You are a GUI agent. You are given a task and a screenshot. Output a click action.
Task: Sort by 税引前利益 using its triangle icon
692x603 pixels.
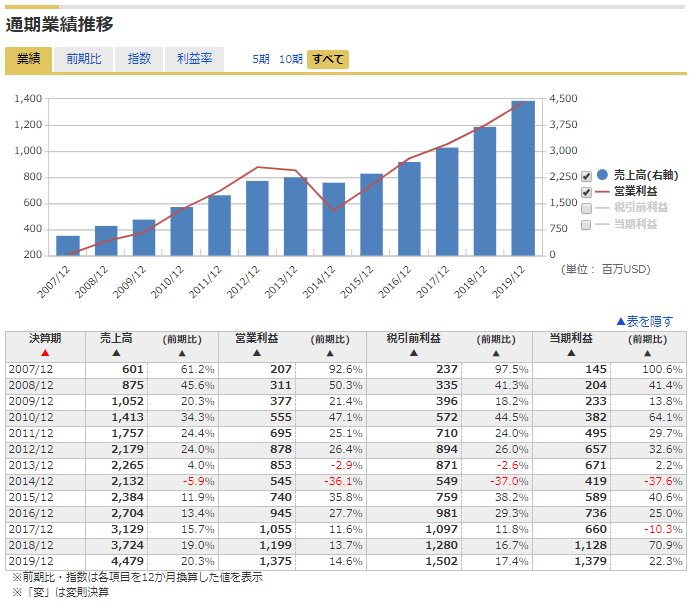(x=414, y=353)
